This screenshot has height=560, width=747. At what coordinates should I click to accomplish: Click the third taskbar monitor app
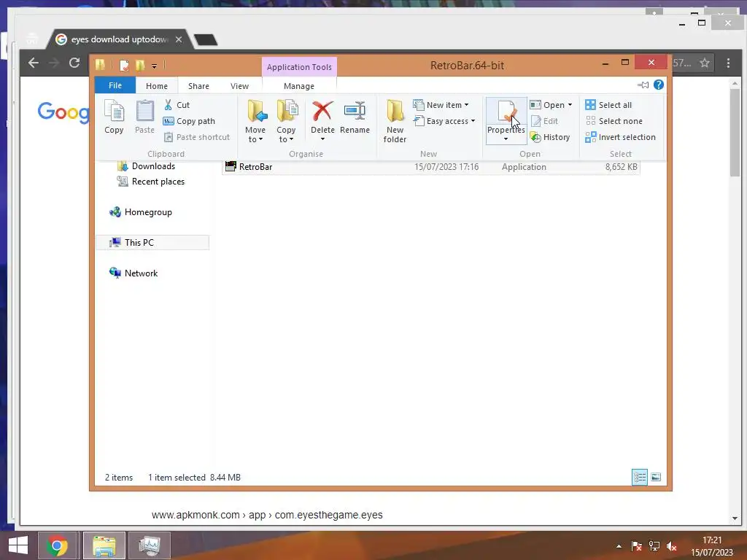pyautogui.click(x=150, y=545)
